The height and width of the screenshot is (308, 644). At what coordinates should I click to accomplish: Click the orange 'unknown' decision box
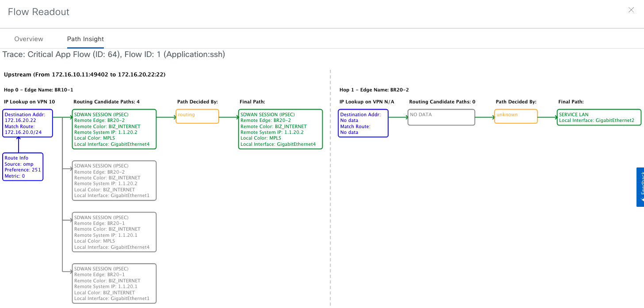[x=516, y=117]
